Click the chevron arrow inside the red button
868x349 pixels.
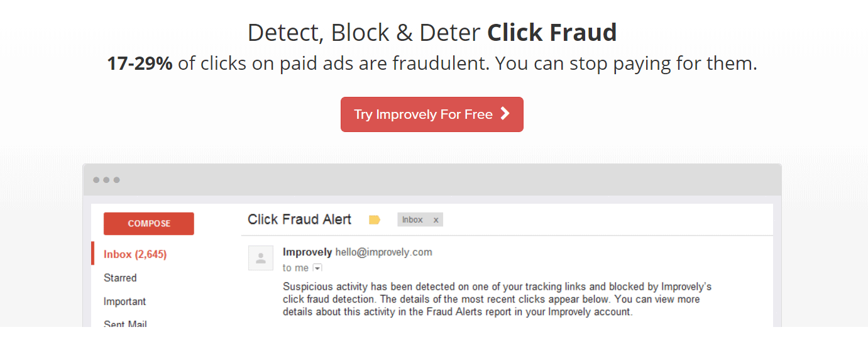click(504, 114)
